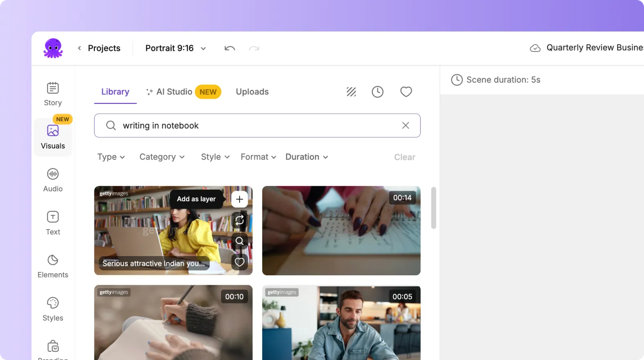Open the Styles panel
This screenshot has height=360, width=644.
[53, 309]
